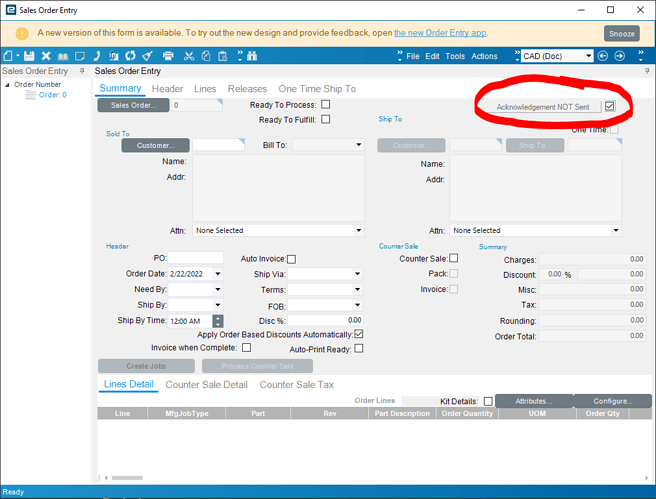Toggle the Kit Details checkbox
Viewport: 656px width, 499px height.
click(x=488, y=401)
